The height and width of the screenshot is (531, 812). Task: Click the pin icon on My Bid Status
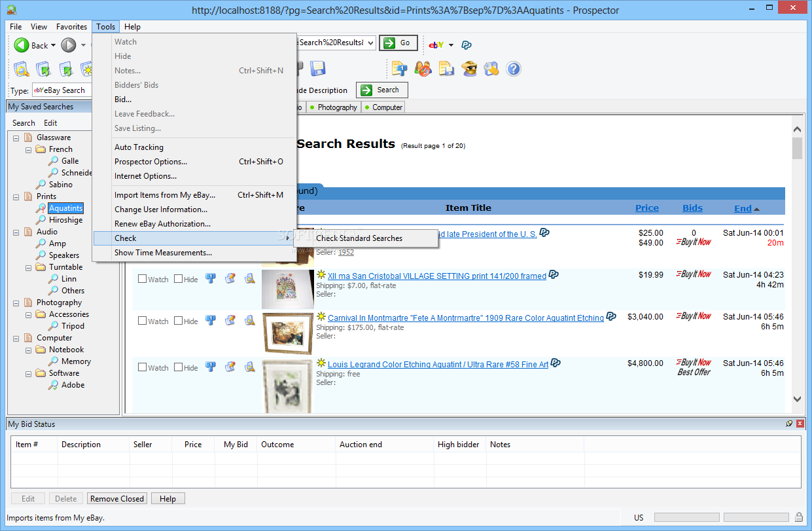point(789,424)
